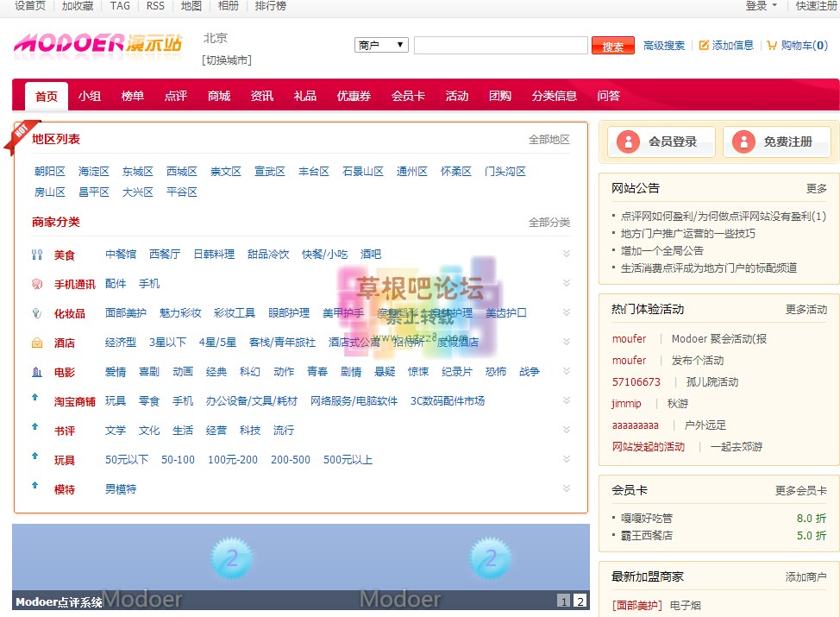840x617 pixels.
Task: Click the 会员登录 user icon
Action: click(x=629, y=142)
